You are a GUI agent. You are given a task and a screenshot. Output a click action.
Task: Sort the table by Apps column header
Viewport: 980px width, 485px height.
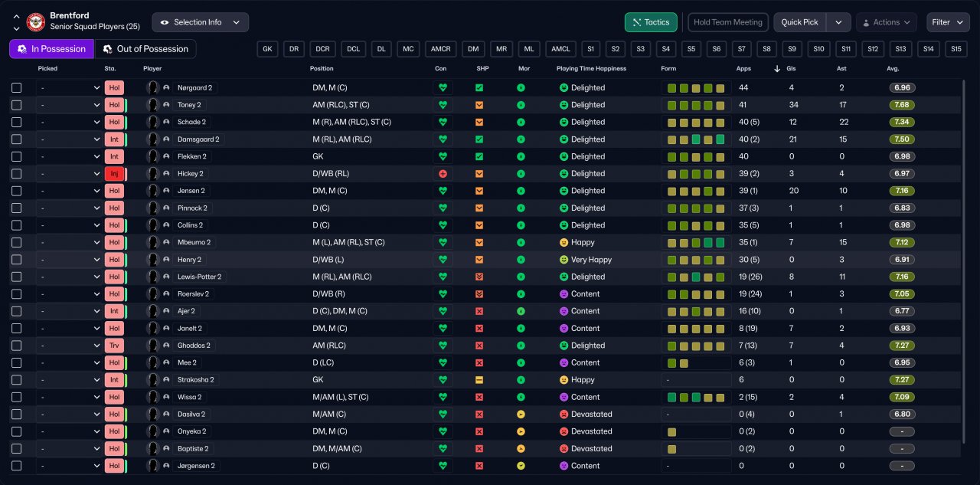point(743,68)
